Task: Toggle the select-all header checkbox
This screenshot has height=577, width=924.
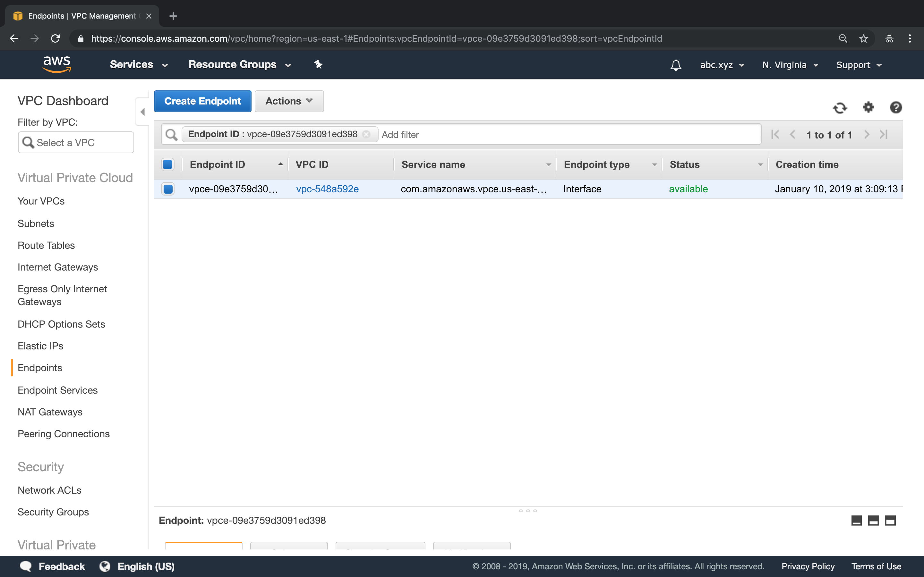Action: pos(168,164)
